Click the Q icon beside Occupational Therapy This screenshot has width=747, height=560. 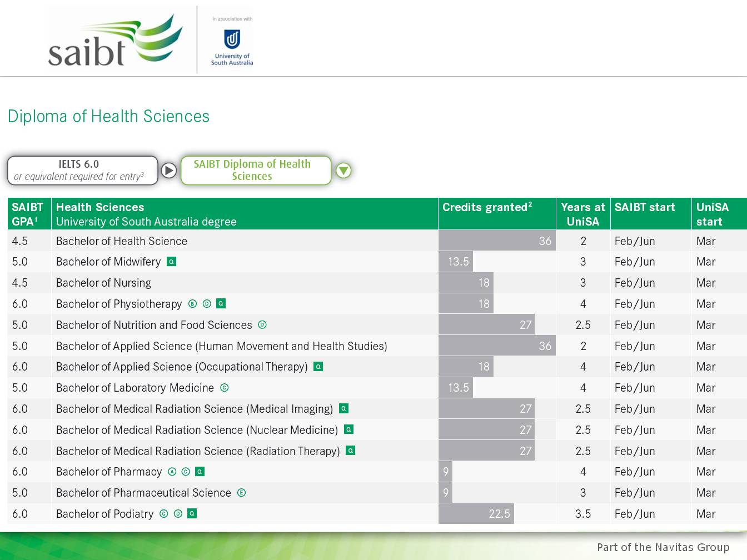318,366
